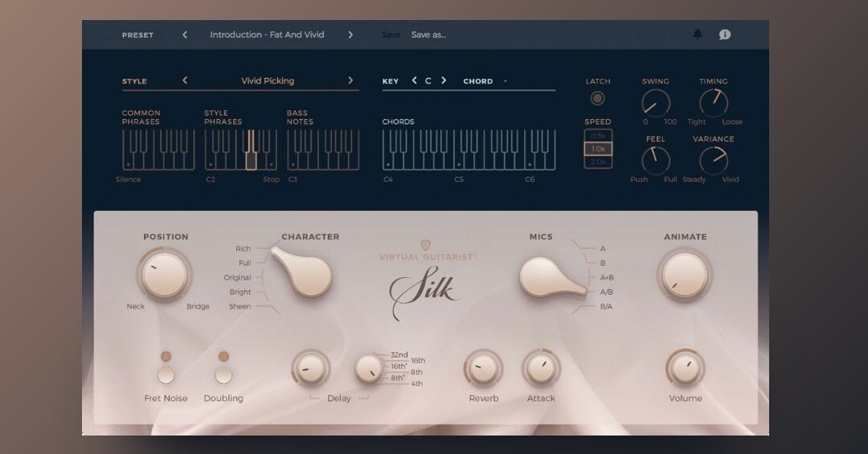Image resolution: width=868 pixels, height=454 pixels.
Task: Click the Chord display field
Action: click(x=506, y=81)
